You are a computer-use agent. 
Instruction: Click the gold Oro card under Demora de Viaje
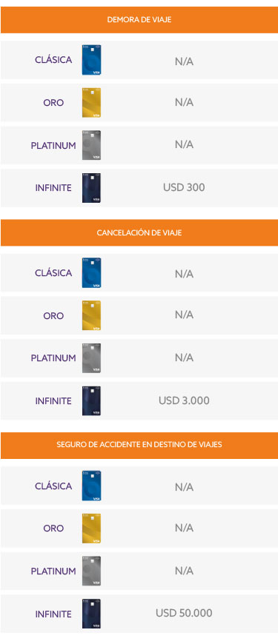[91, 103]
